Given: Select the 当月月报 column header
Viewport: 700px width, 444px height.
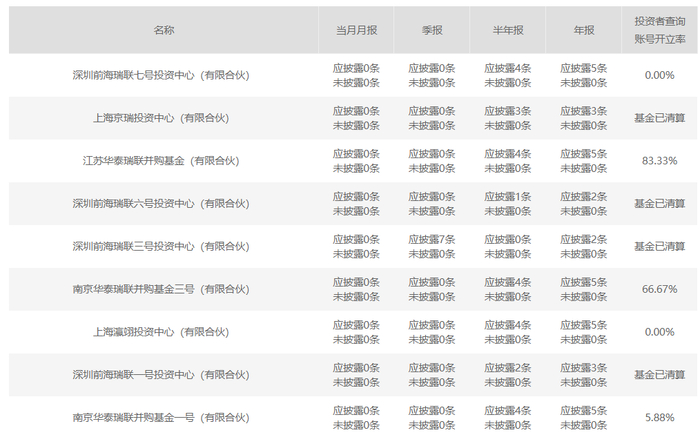Looking at the screenshot, I should (x=356, y=30).
